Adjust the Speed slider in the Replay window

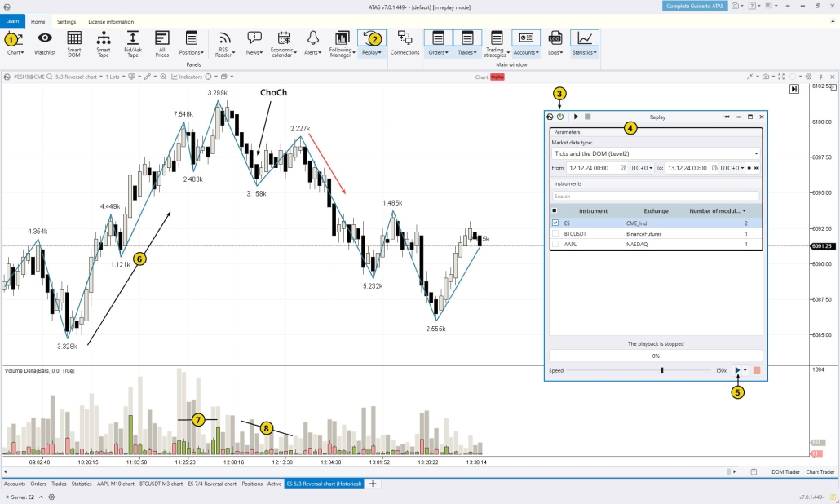[662, 369]
